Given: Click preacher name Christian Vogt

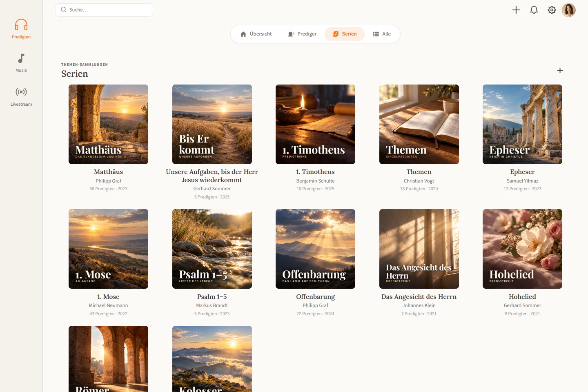Looking at the screenshot, I should point(419,181).
